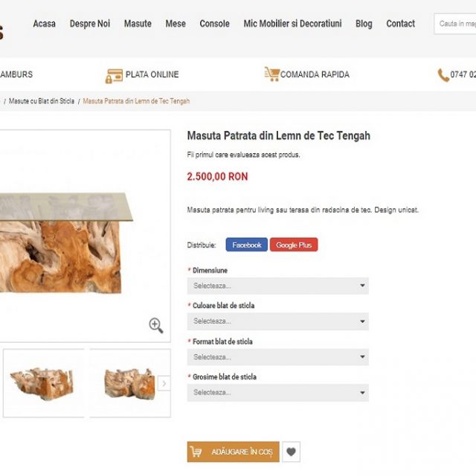Click the Comanda Rapida cart icon
The height and width of the screenshot is (476, 476).
pyautogui.click(x=271, y=74)
